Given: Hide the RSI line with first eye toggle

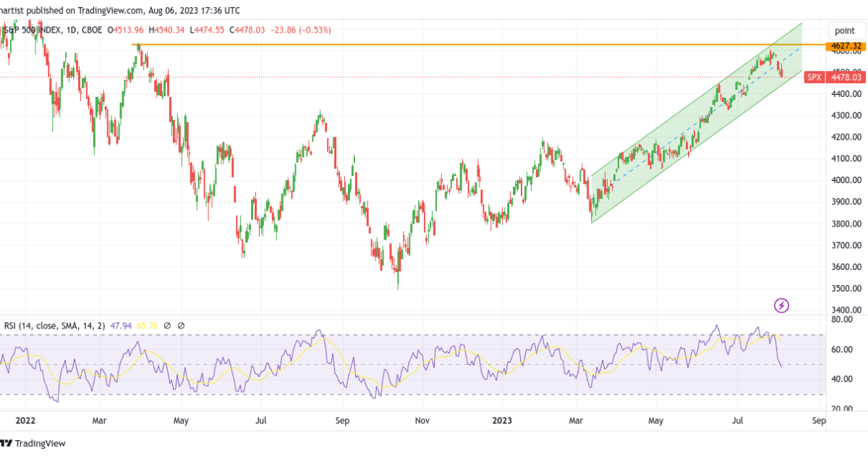Looking at the screenshot, I should click(x=167, y=326).
